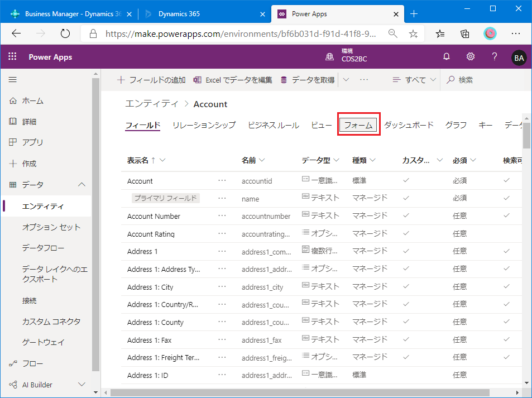Open the notifications bell
532x398 pixels.
(x=447, y=57)
